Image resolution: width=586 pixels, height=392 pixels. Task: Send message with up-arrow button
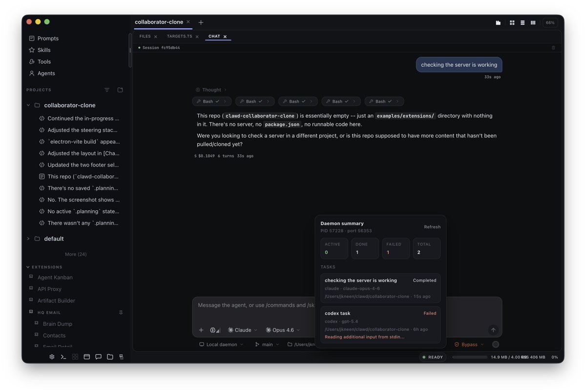493,330
